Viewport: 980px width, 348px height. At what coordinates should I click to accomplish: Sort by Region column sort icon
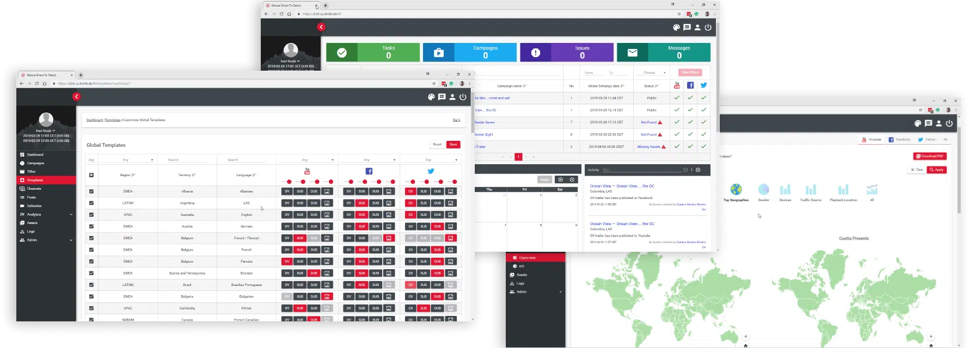133,175
